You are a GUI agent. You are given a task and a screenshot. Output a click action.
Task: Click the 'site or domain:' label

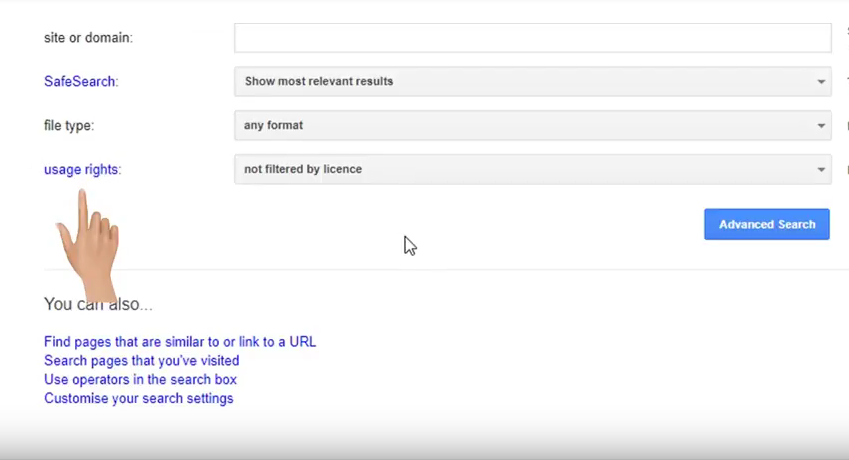pos(88,38)
